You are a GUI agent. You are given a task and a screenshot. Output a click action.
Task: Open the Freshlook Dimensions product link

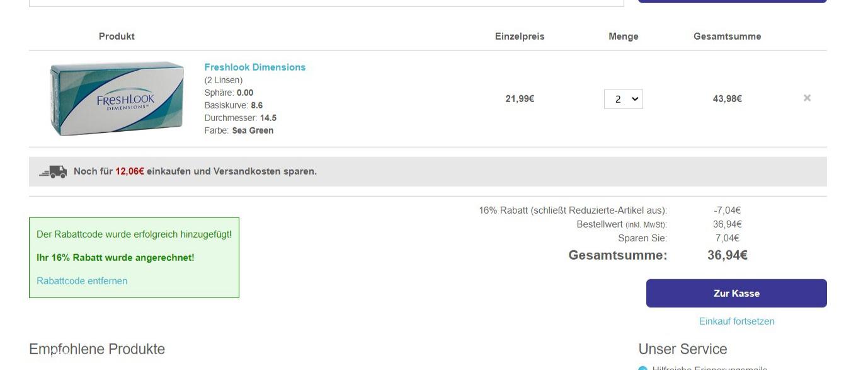pos(255,67)
